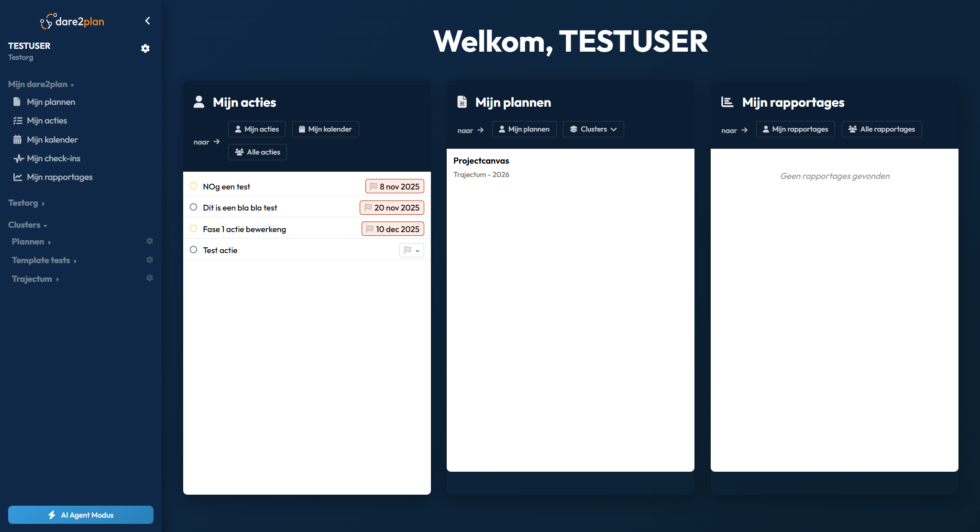Open the Projectcanvas plan entry
The image size is (980, 532).
(x=481, y=161)
